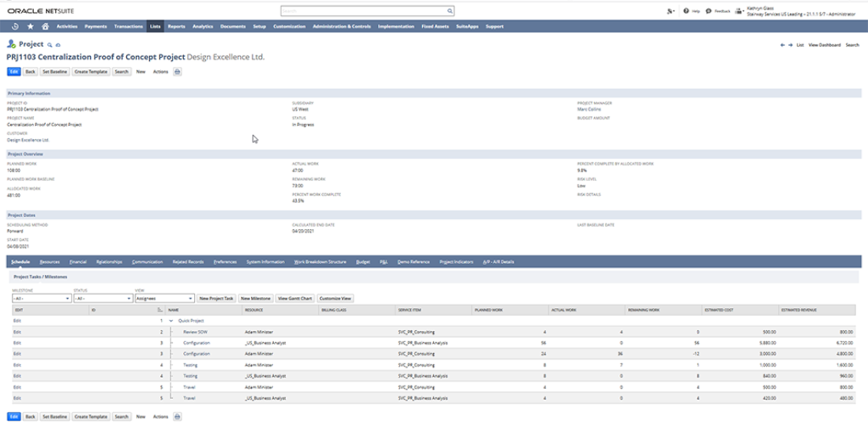
Task: Switch to the Work Breakdown Structure tab
Action: pyautogui.click(x=320, y=261)
